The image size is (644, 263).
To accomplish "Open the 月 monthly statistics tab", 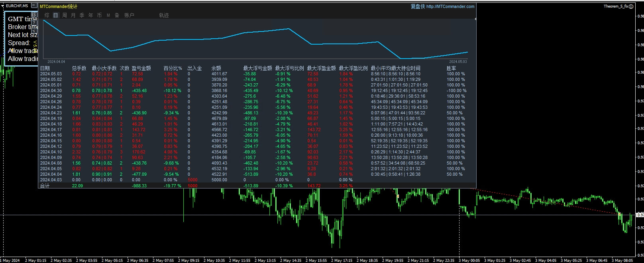I will click(73, 15).
